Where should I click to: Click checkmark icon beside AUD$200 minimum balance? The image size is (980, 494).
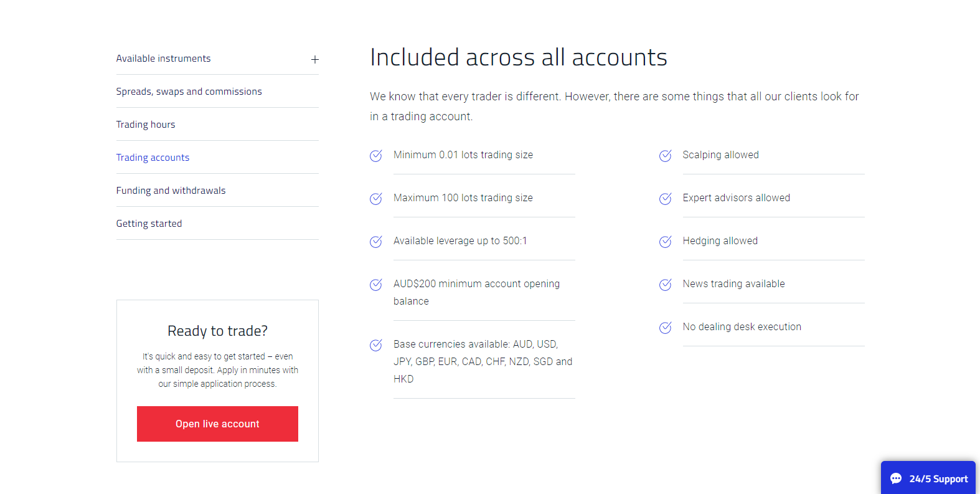click(376, 285)
